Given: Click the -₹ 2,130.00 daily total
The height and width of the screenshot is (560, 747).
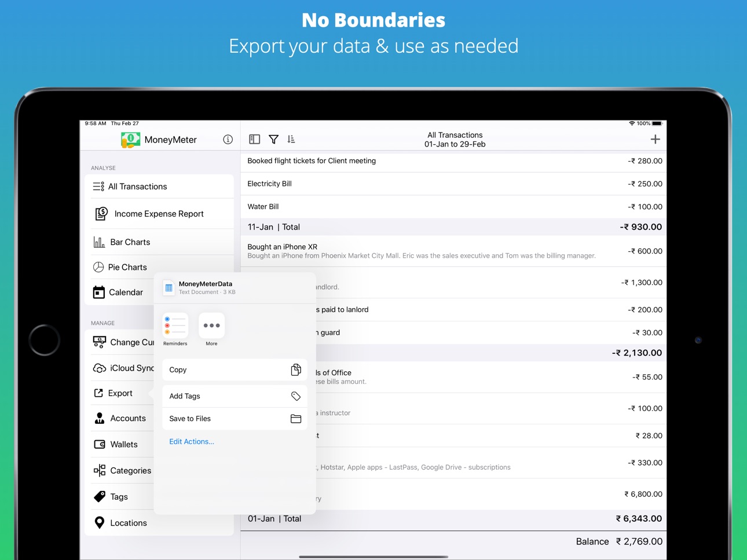Looking at the screenshot, I should pos(636,353).
